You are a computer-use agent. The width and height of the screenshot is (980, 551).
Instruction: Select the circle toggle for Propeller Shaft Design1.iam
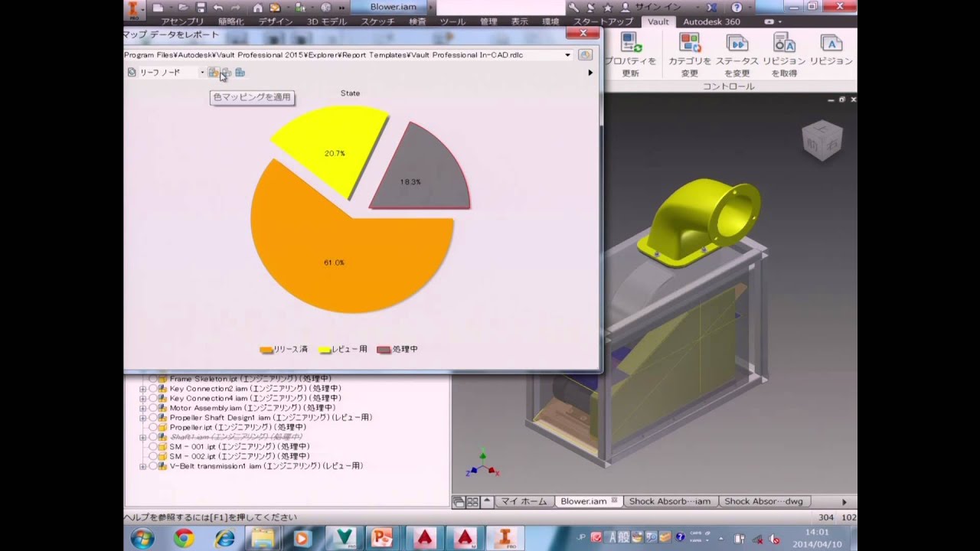pyautogui.click(x=152, y=418)
